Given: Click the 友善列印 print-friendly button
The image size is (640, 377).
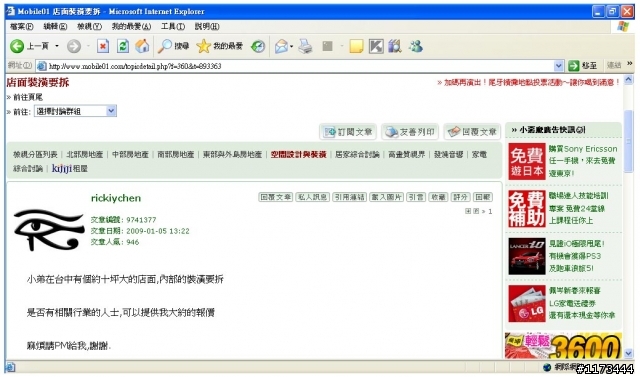Looking at the screenshot, I should (410, 132).
